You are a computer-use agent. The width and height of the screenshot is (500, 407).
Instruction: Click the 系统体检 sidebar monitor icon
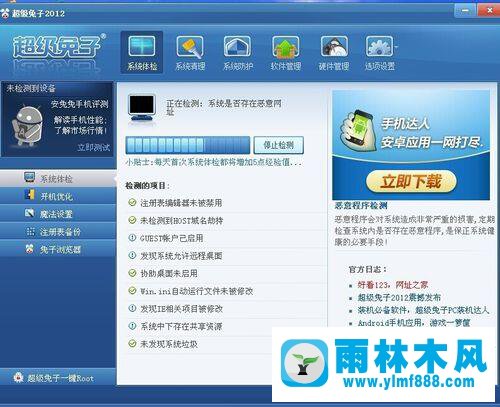(30, 177)
